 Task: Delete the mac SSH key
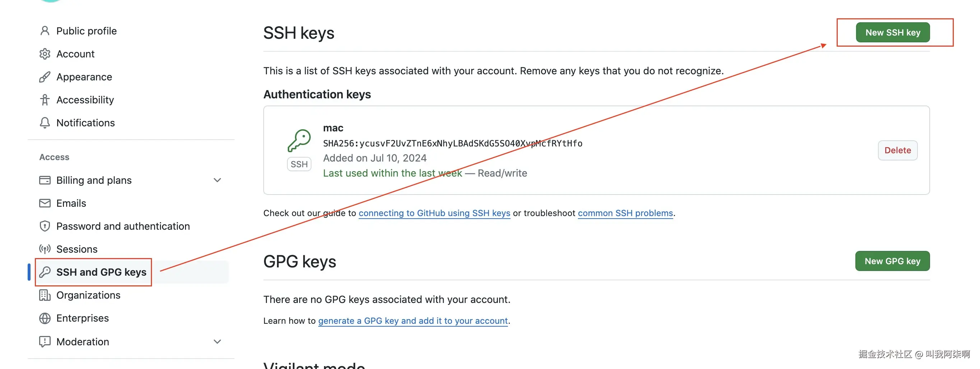point(897,150)
